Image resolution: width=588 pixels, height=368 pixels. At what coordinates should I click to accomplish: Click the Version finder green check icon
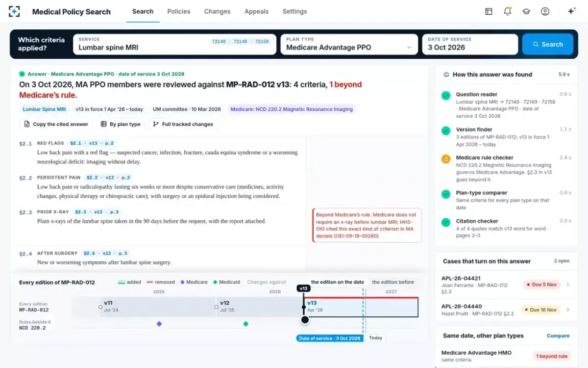pos(446,131)
